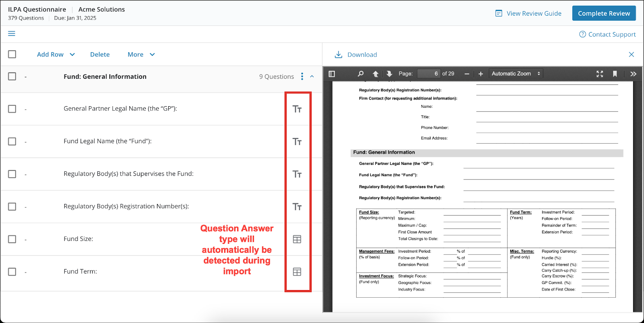This screenshot has height=323, width=644.
Task: Open the More menu label
Action: coord(136,54)
